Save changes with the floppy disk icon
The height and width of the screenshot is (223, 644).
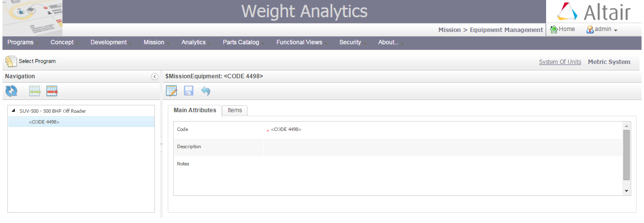click(188, 91)
